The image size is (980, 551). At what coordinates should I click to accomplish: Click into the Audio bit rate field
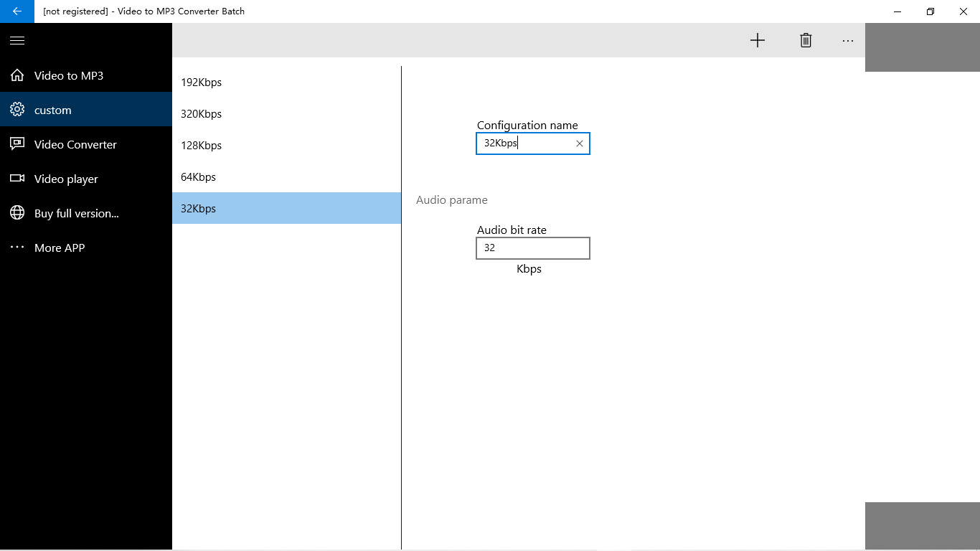[x=533, y=248]
